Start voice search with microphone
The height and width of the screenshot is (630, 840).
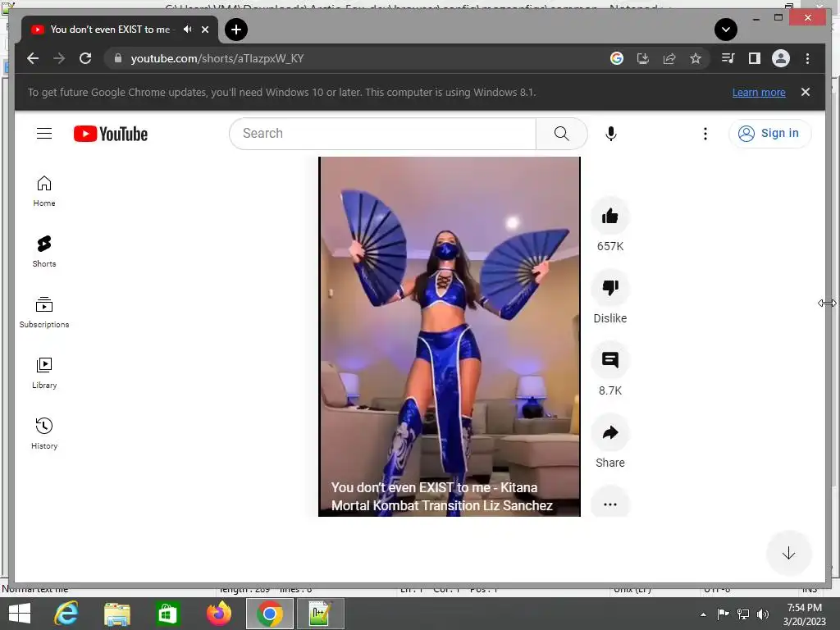pyautogui.click(x=610, y=134)
